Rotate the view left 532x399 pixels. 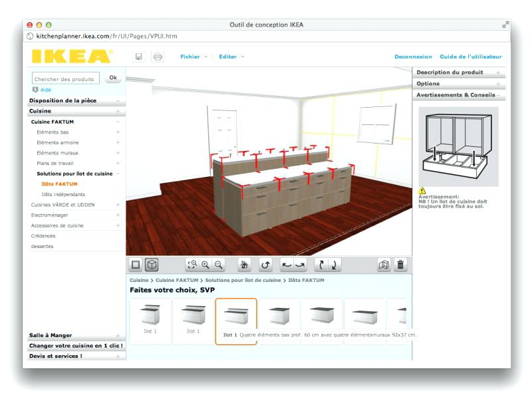(x=287, y=265)
